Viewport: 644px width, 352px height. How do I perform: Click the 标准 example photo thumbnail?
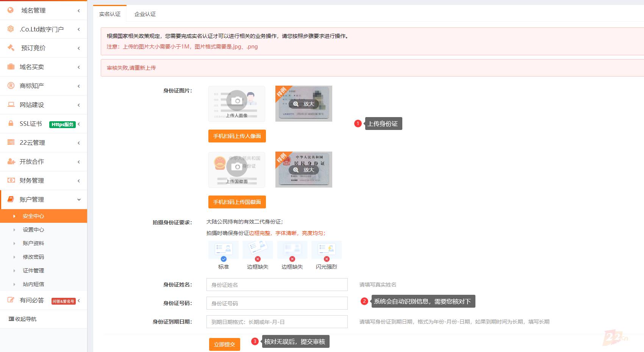click(224, 250)
